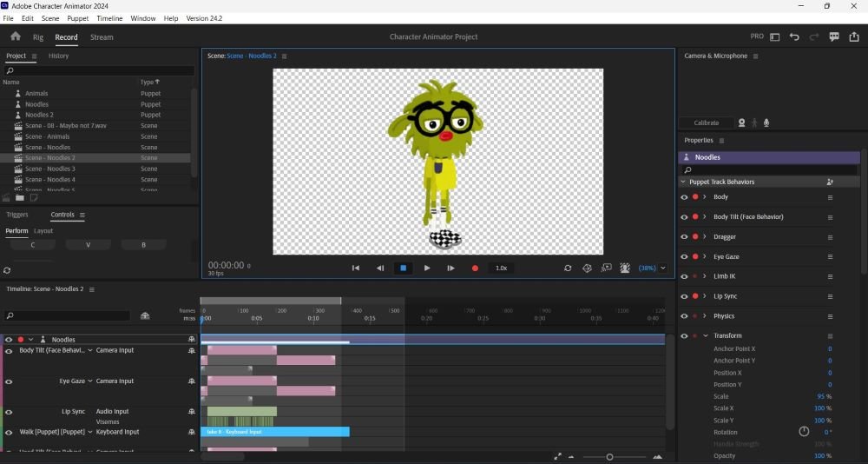Toggle the microphone input icon beside Calibrate
Image resolution: width=868 pixels, height=464 pixels.
[766, 123]
